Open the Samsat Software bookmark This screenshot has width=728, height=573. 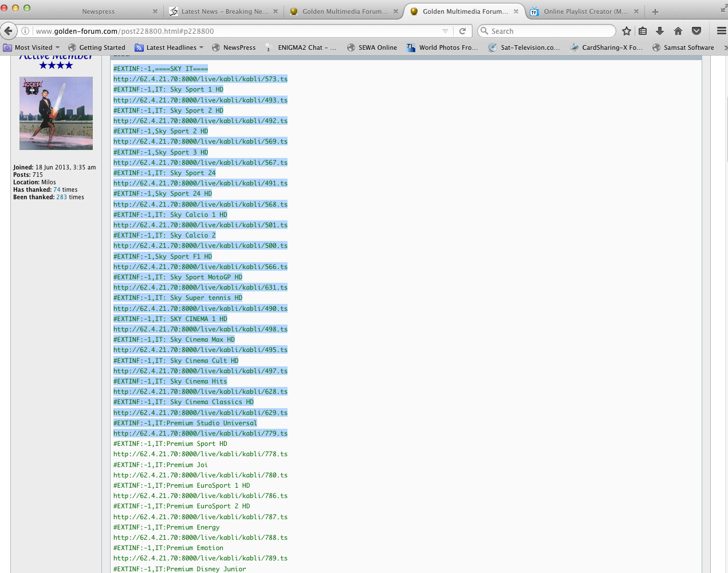pyautogui.click(x=683, y=48)
